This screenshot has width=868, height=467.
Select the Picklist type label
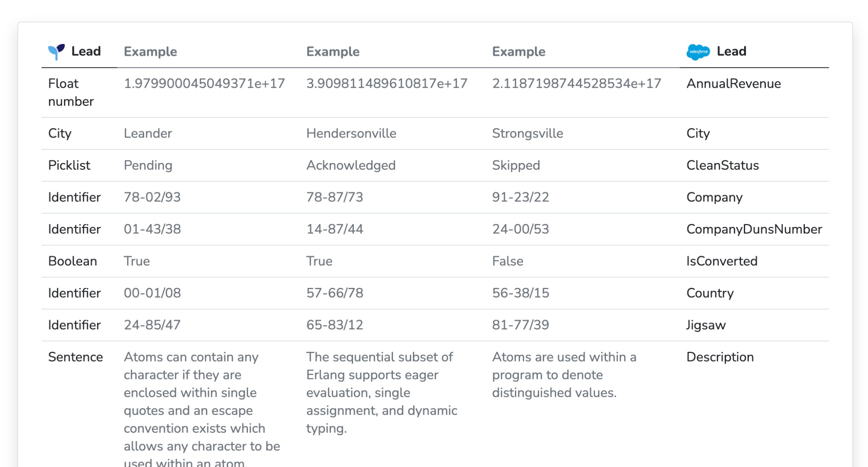[69, 166]
